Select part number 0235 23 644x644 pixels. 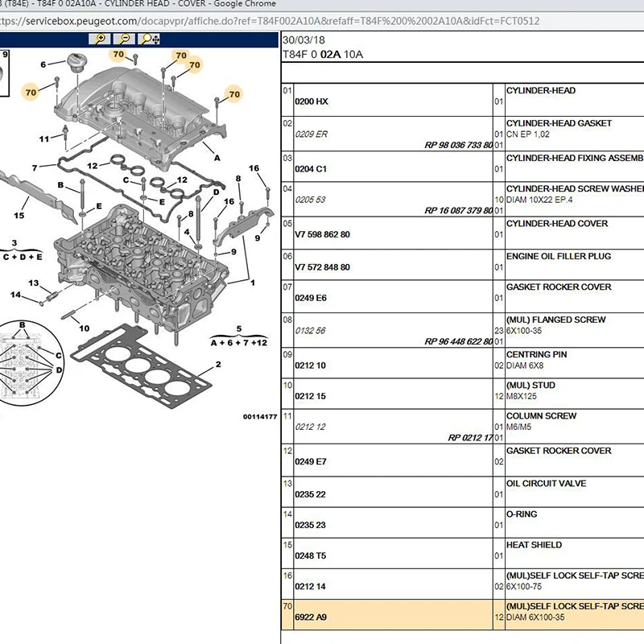point(310,525)
